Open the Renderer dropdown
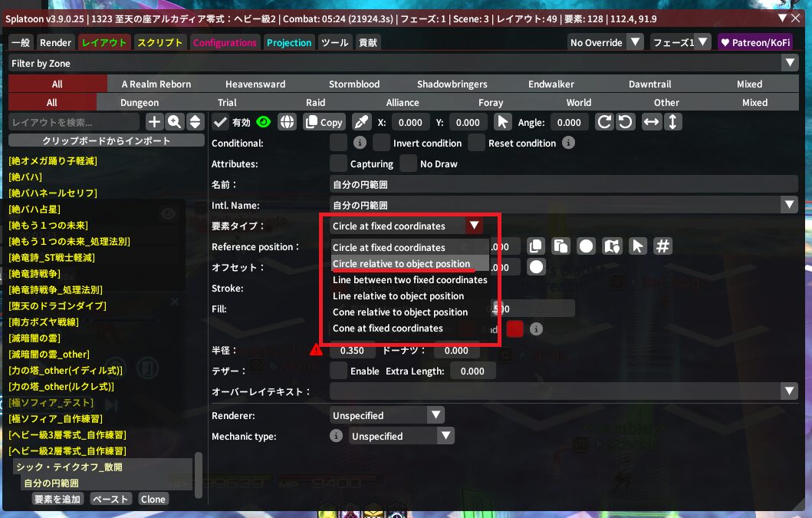Image resolution: width=812 pixels, height=518 pixels. [387, 415]
